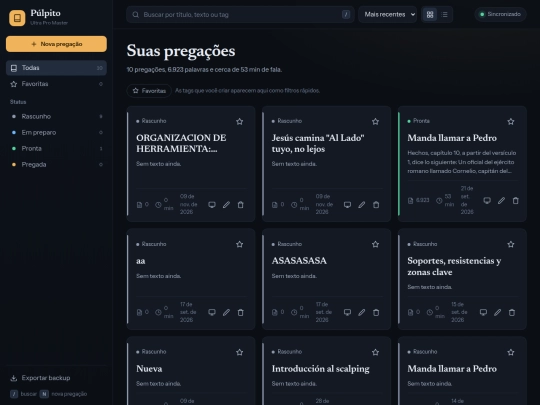Screen dimensions: 540x405
Task: Star the Soportes, resistencias sermon
Action: pos(511,245)
